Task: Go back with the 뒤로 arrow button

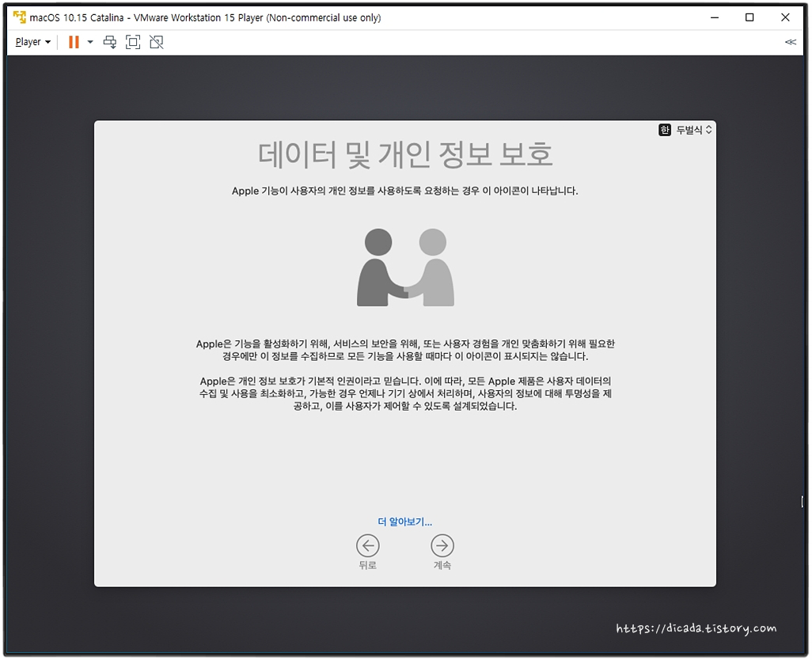Action: [x=368, y=545]
